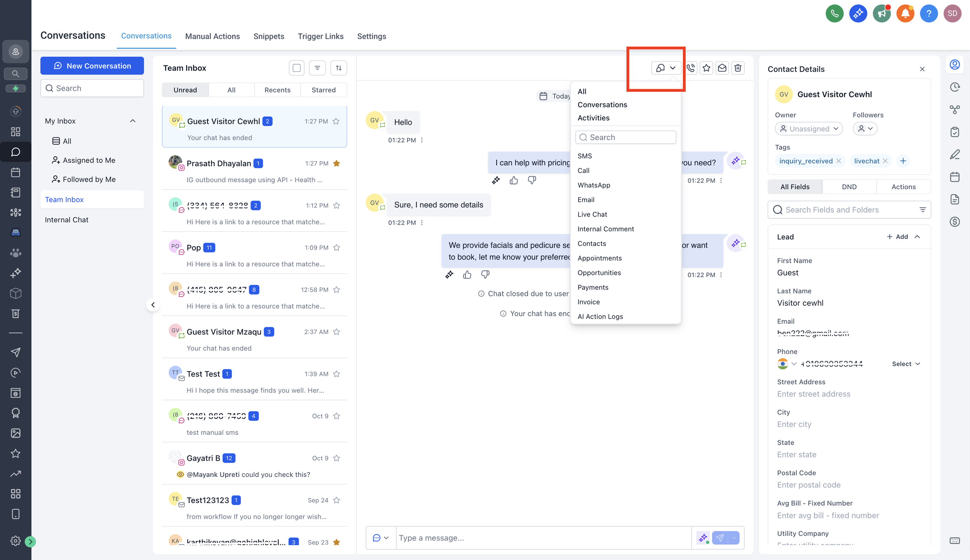
Task: Unstar the Prasath Dhayalan conversation
Action: (336, 164)
